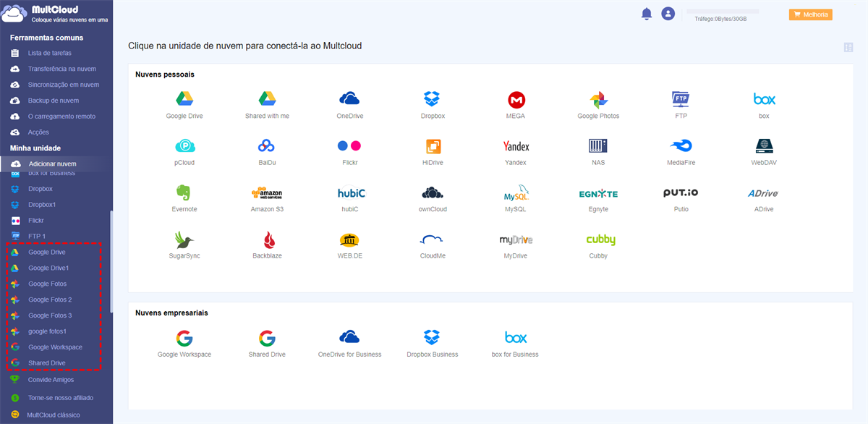Connect Evernote
This screenshot has width=868, height=424.
point(184,198)
